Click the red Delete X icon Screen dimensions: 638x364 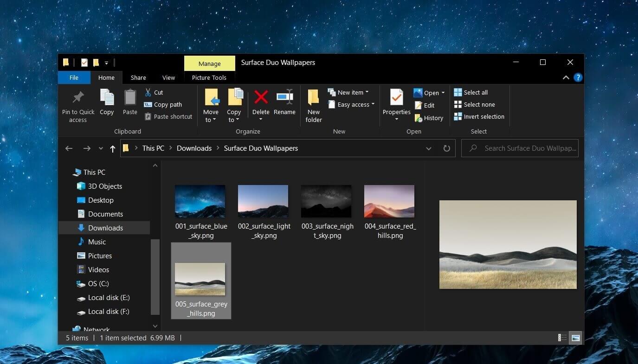click(x=261, y=97)
